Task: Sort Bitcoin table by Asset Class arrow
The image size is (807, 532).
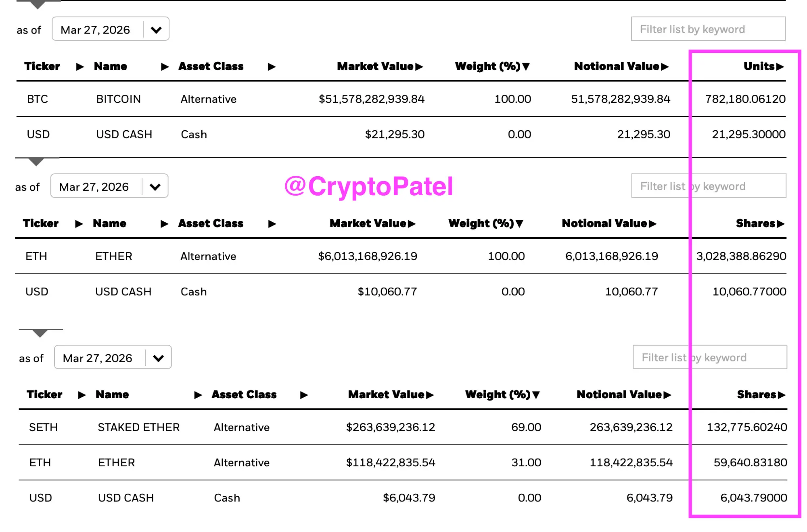Action: (x=272, y=67)
